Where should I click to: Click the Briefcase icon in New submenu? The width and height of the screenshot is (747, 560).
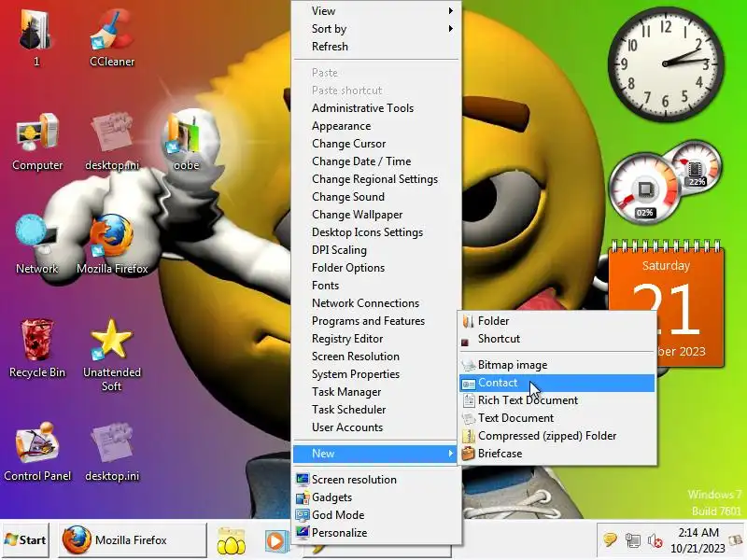469,454
